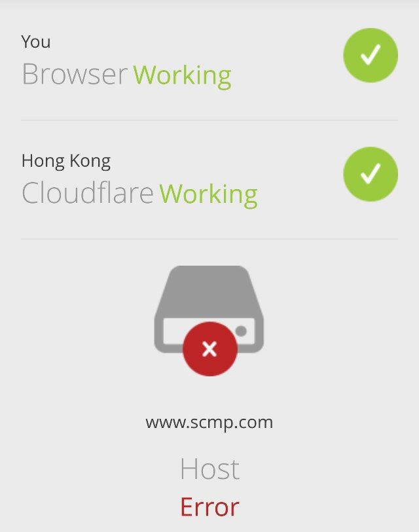
Task: Open the www.scmp.com host link
Action: pyautogui.click(x=209, y=423)
